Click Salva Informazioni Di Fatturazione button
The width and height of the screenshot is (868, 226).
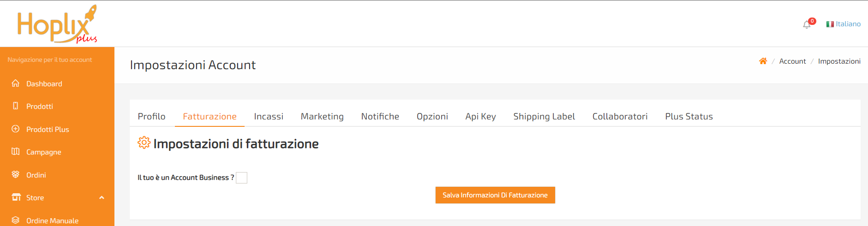coord(495,195)
